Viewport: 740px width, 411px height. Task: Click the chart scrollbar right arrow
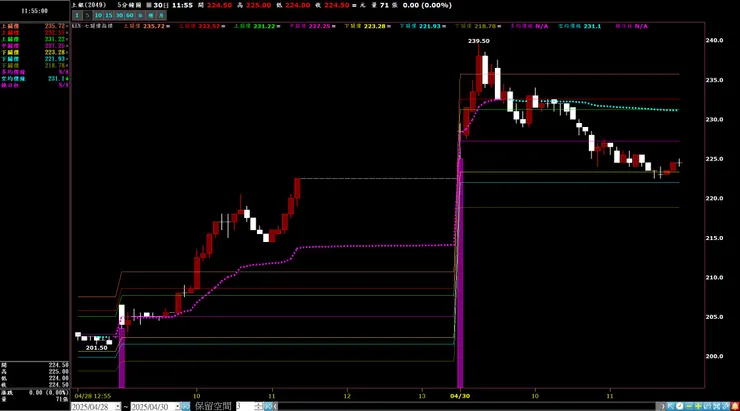[x=663, y=406]
